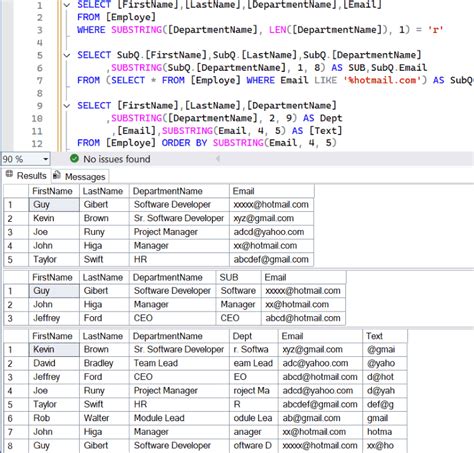The height and width of the screenshot is (453, 474).
Task: Switch to the Results tab
Action: 27,176
